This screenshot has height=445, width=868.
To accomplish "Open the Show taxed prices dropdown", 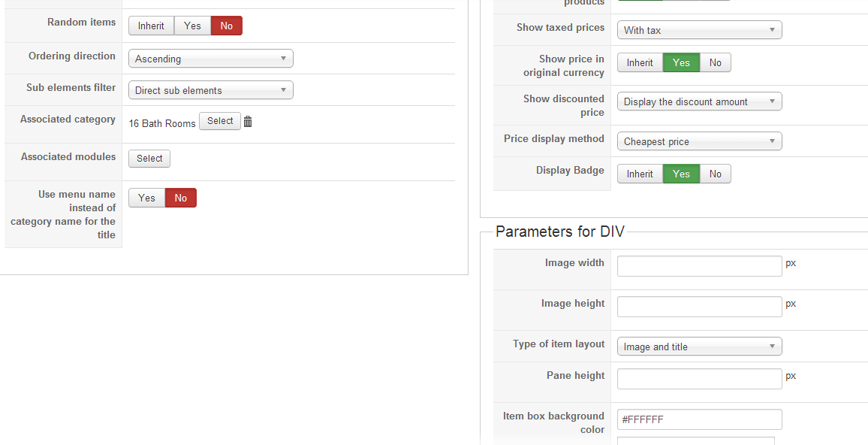I will (699, 30).
